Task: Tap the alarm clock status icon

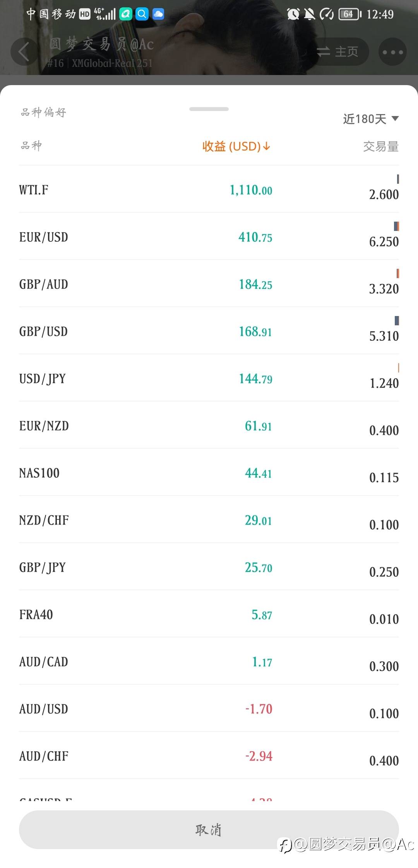Action: tap(293, 14)
